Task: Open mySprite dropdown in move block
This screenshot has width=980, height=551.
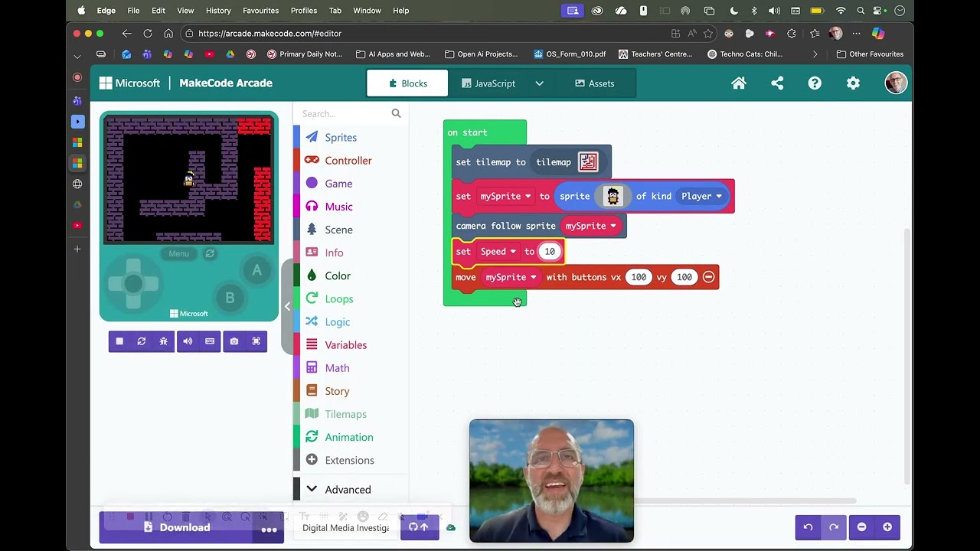Action: point(511,277)
